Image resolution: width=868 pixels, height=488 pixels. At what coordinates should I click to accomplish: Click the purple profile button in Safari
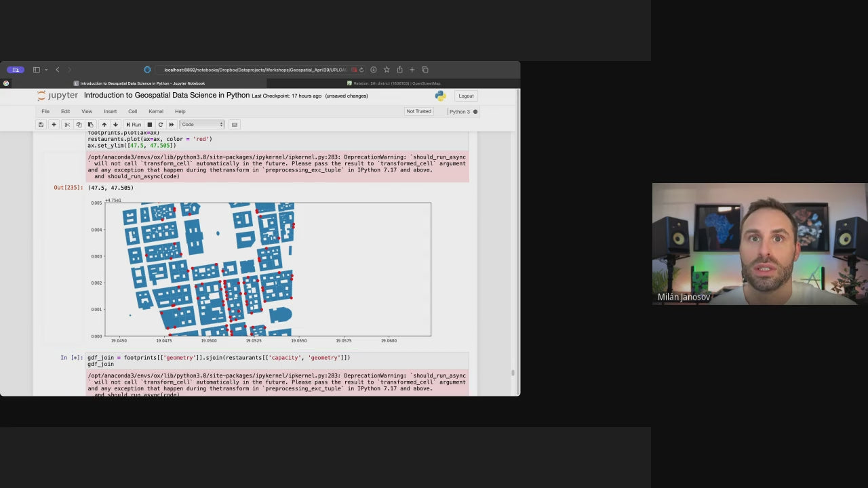click(x=15, y=70)
